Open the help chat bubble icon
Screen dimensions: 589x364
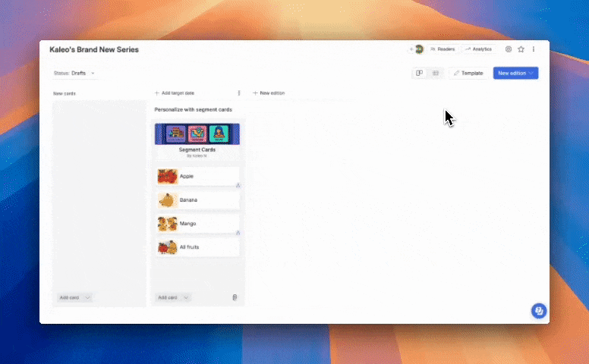(x=538, y=311)
